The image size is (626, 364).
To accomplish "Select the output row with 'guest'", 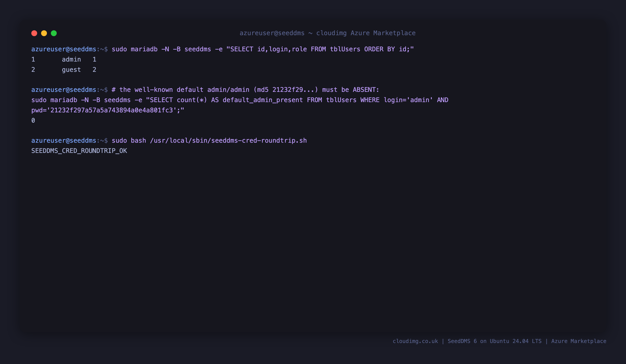I will [64, 69].
